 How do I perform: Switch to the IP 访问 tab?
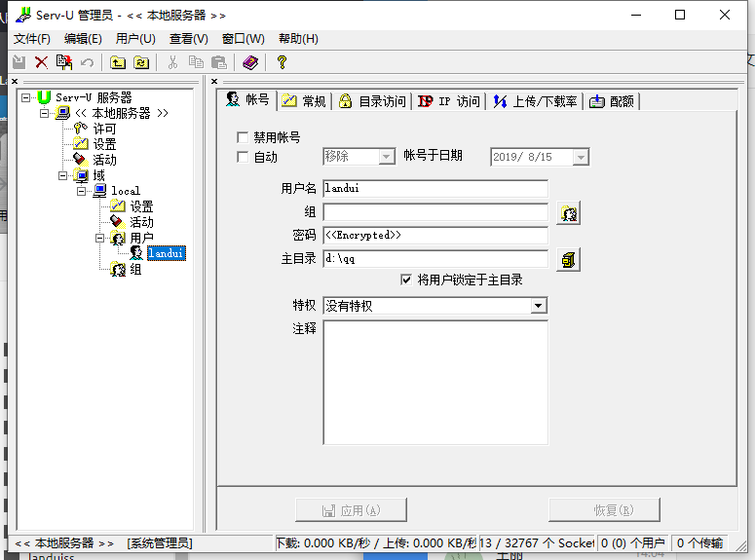coord(450,101)
